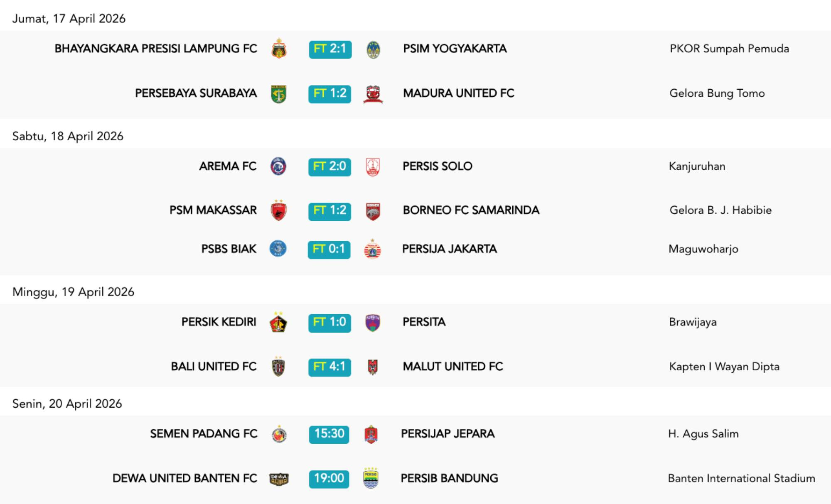
Task: Open the FT 2:1 Bhayangkara match score
Action: click(x=330, y=49)
